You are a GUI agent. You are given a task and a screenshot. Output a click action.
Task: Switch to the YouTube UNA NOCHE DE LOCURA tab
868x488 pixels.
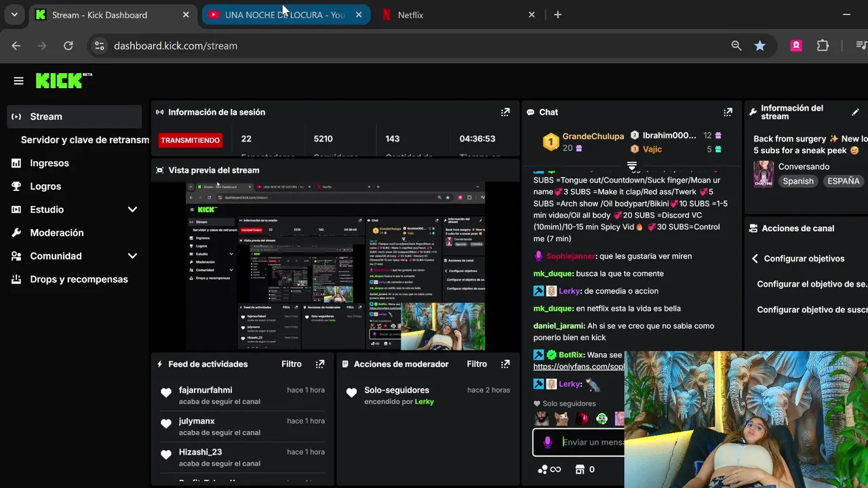tap(285, 15)
